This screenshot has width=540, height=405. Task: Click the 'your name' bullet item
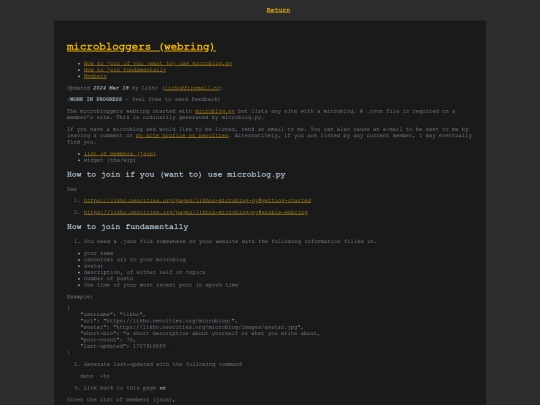98,253
